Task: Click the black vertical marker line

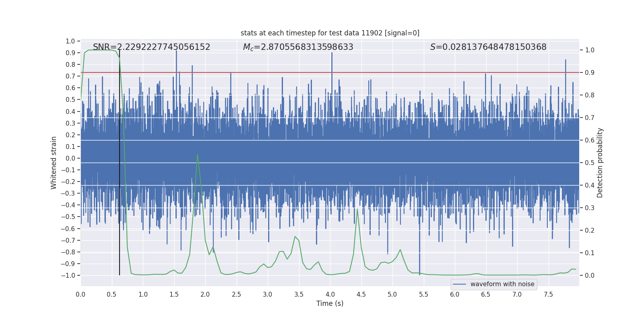Action: [x=120, y=163]
